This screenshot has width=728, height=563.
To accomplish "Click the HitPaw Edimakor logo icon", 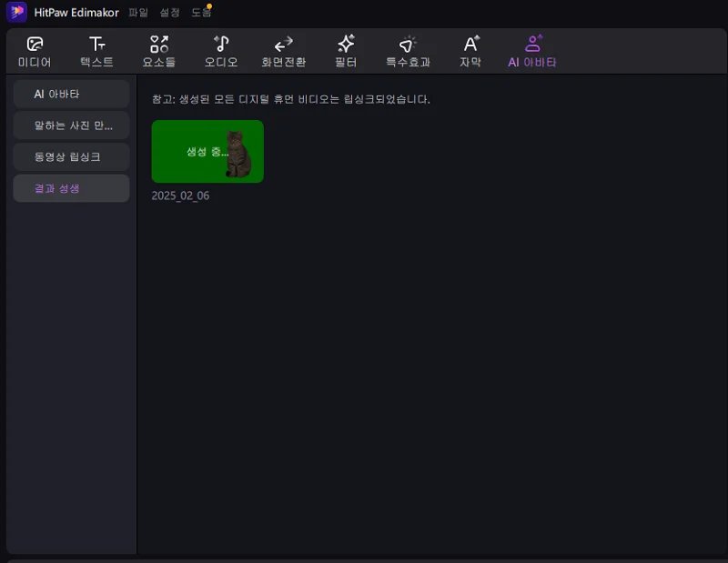I will click(x=15, y=13).
